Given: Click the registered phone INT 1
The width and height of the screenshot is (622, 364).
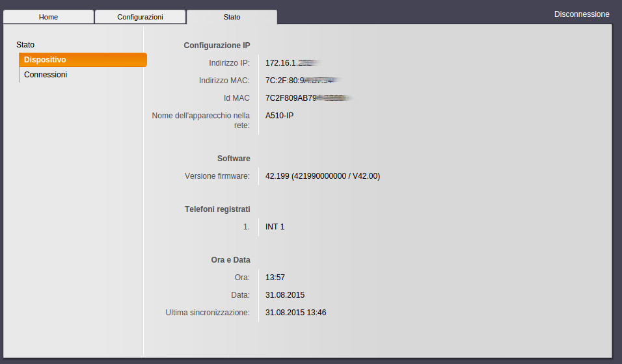Looking at the screenshot, I should pyautogui.click(x=275, y=227).
